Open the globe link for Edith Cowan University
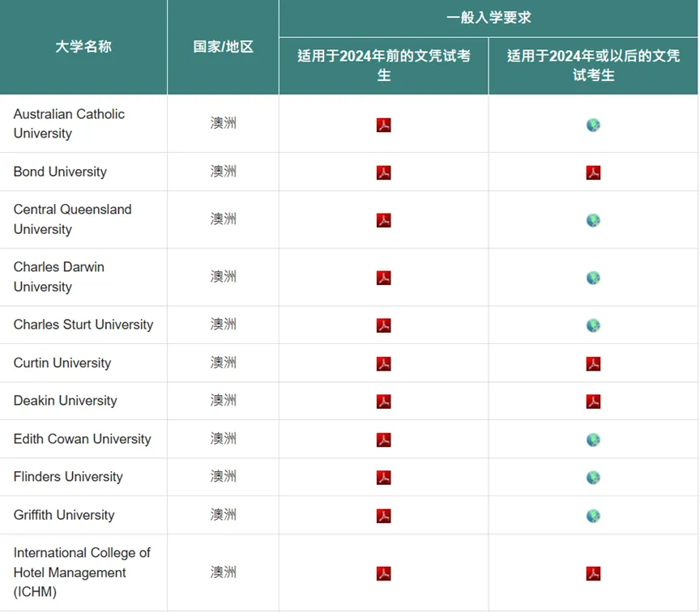Viewport: 700px width, 612px height. click(592, 439)
